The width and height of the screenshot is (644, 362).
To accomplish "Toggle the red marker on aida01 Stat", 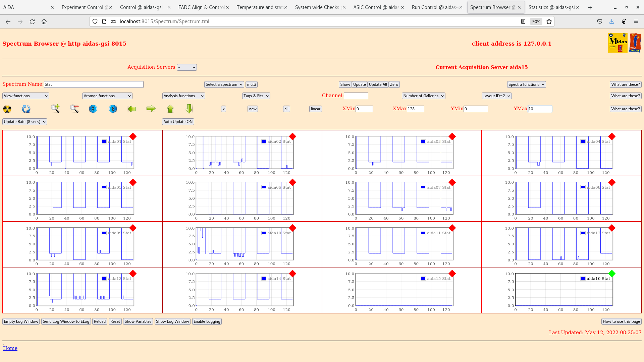I will 133,136.
